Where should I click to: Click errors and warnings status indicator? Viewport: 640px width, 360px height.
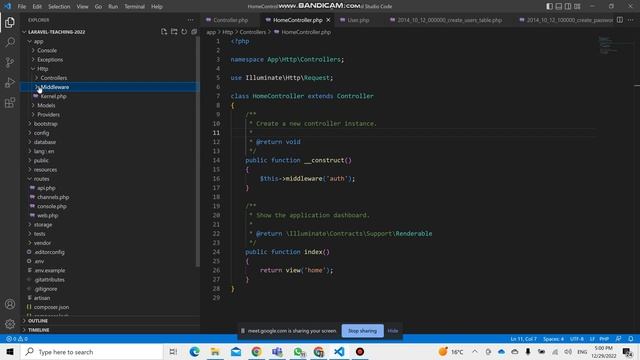coord(17,339)
